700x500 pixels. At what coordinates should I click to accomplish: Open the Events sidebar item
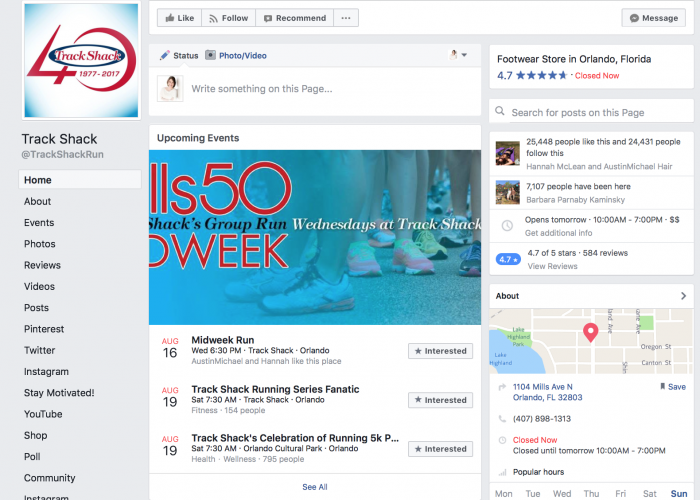[39, 223]
